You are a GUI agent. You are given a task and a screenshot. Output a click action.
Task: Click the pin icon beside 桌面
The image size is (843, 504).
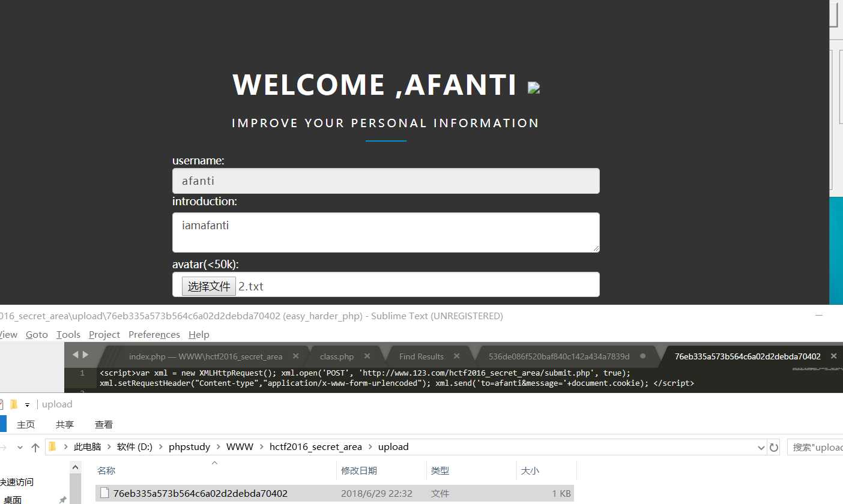[62, 500]
